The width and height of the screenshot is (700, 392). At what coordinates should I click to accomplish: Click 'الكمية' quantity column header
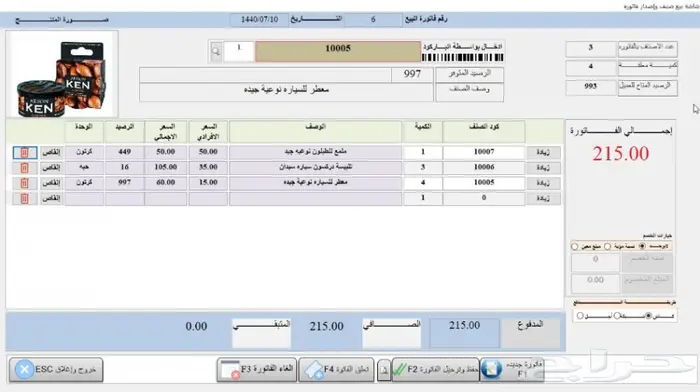(423, 132)
